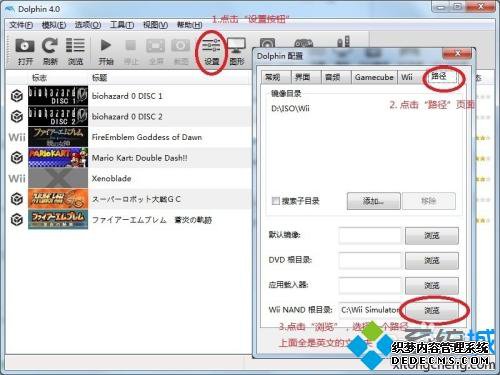Viewport: 500px width, 375px height.
Task: Open the Options (选项) menu
Action: [x=88, y=25]
